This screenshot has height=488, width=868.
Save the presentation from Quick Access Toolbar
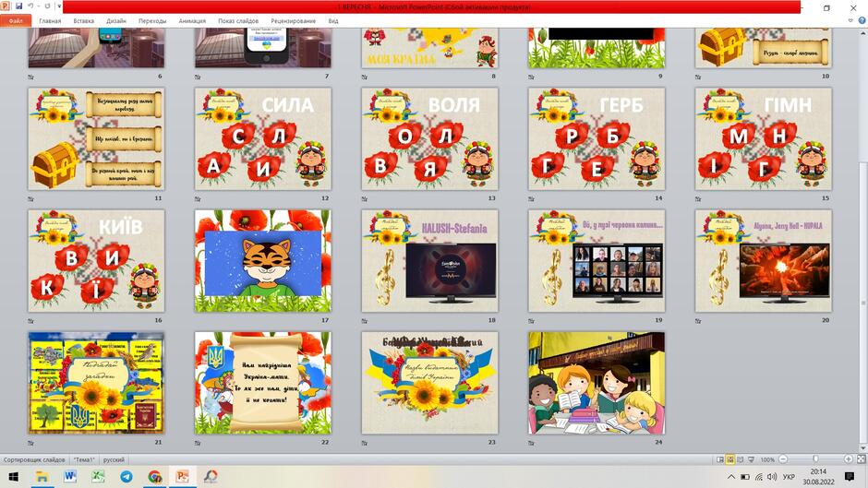tap(18, 6)
